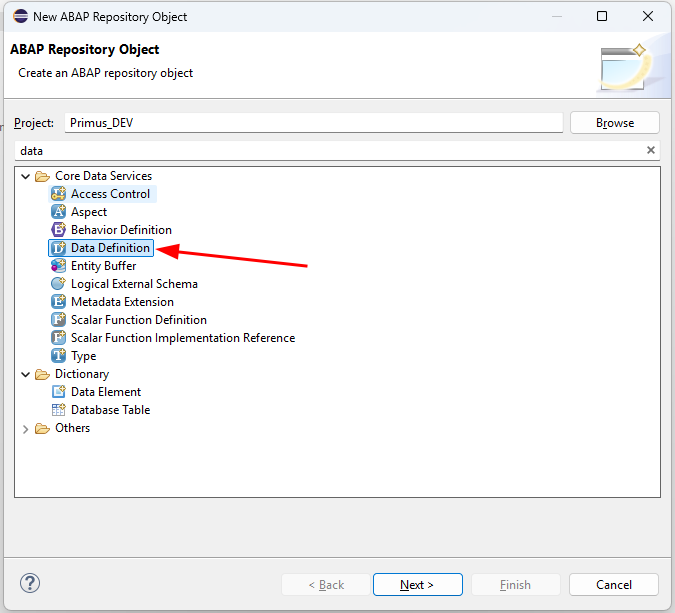675x613 pixels.
Task: Click the Logical External Schema icon
Action: coord(58,284)
